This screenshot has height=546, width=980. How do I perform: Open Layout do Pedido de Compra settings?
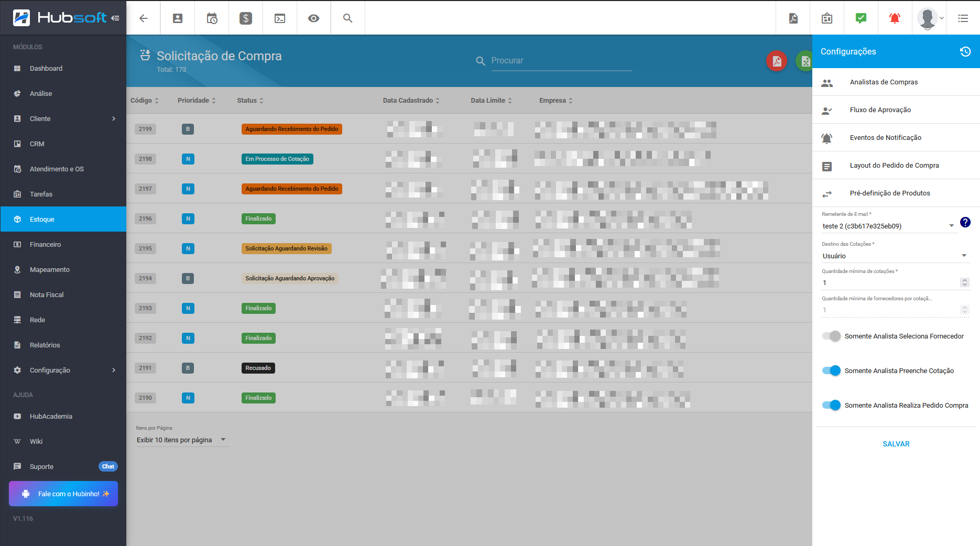894,165
